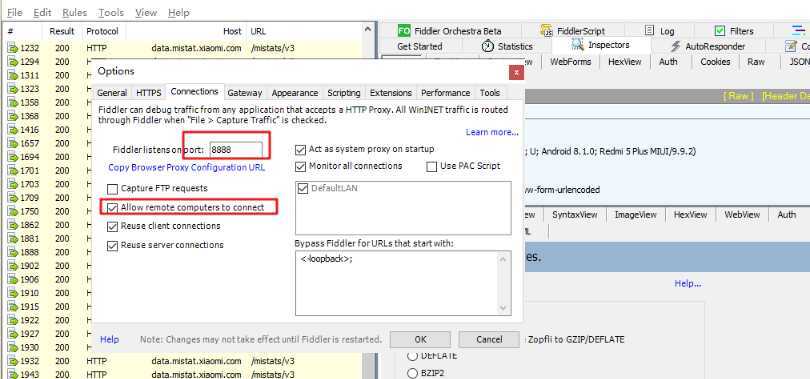
Task: Click the session icon for row 1943
Action: [13, 374]
